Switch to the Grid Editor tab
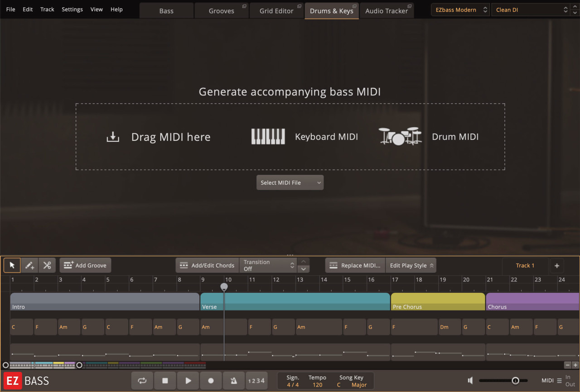The image size is (580, 392). (x=276, y=11)
